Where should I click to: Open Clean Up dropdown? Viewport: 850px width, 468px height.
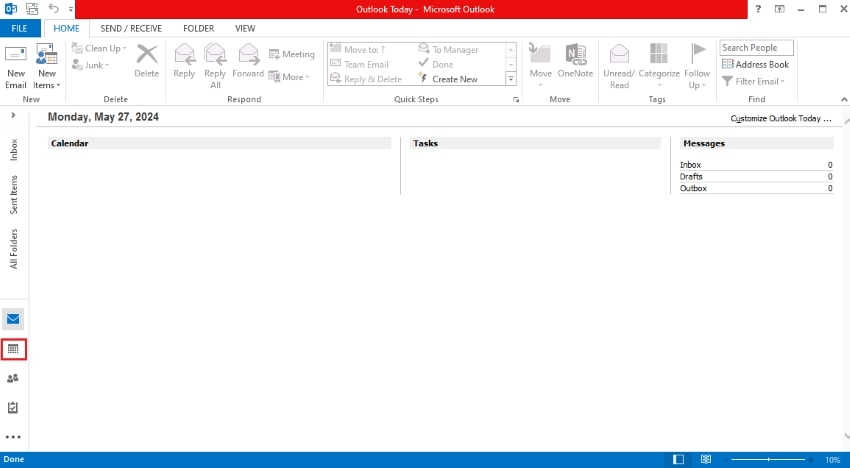pos(99,48)
